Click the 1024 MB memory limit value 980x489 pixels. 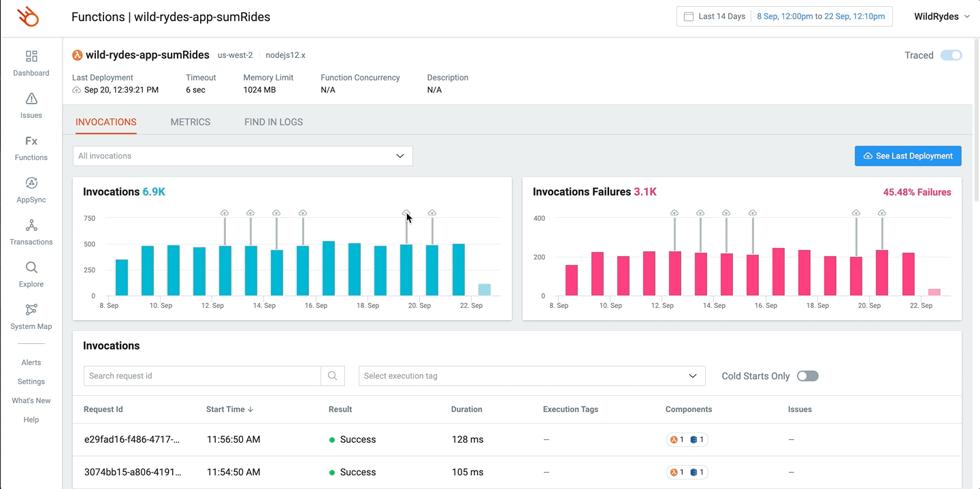tap(259, 90)
